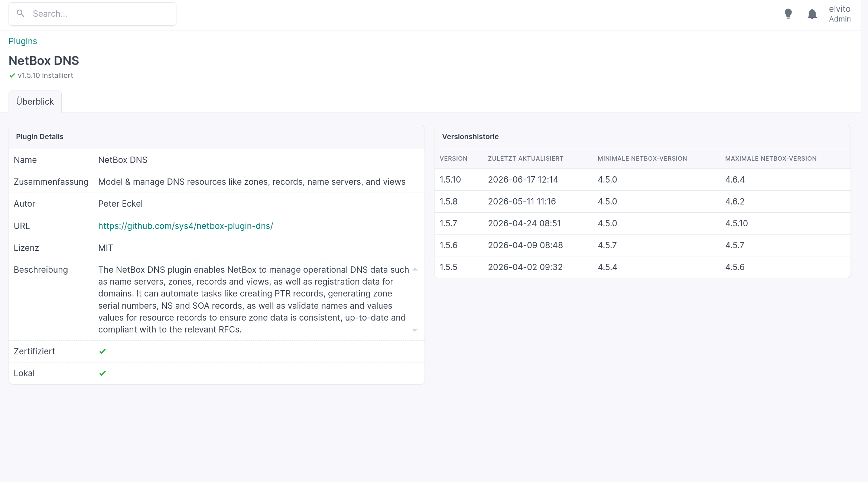Click the Zertifiziert row label

pyautogui.click(x=34, y=351)
